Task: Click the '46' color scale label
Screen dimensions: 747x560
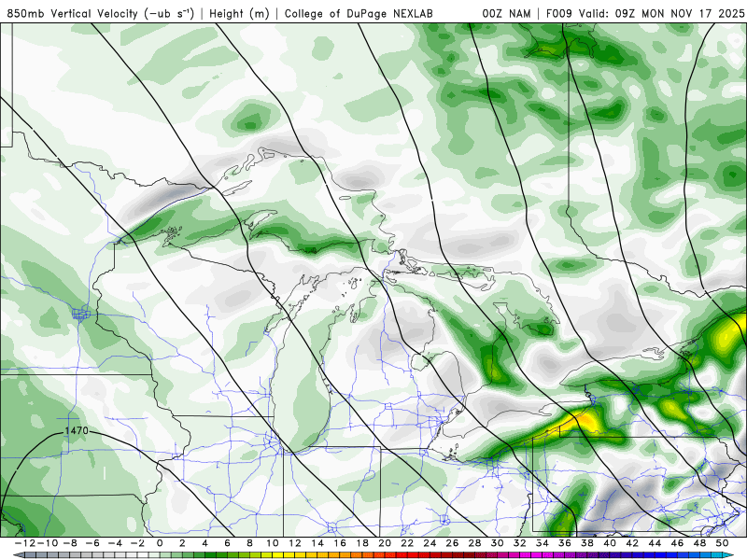Action: point(678,543)
